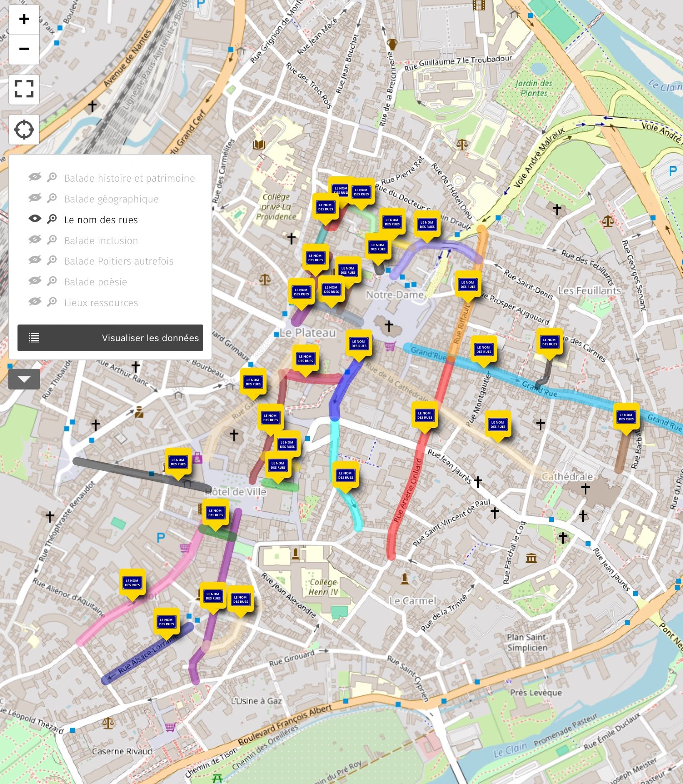
Task: Hide the Le nom des rues layer
Action: tap(35, 219)
